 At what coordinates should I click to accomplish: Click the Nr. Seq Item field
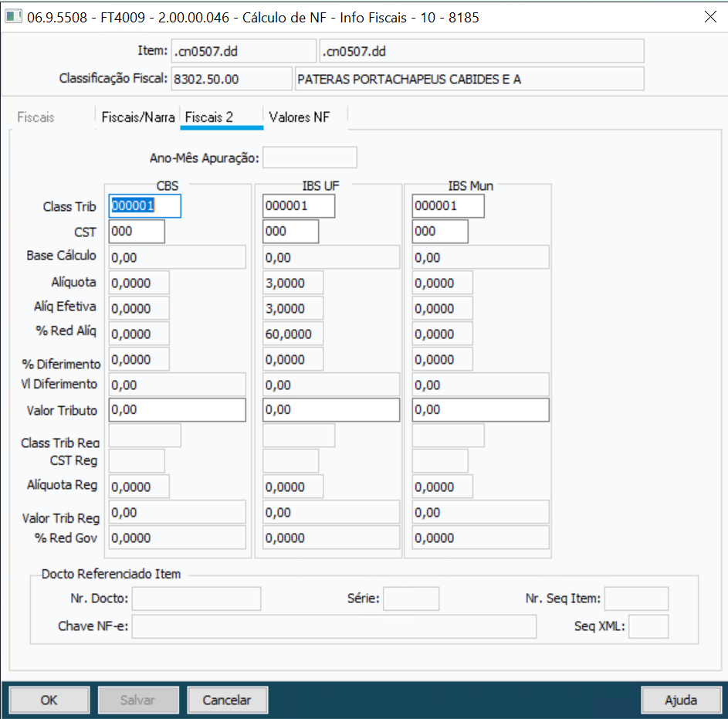click(636, 599)
